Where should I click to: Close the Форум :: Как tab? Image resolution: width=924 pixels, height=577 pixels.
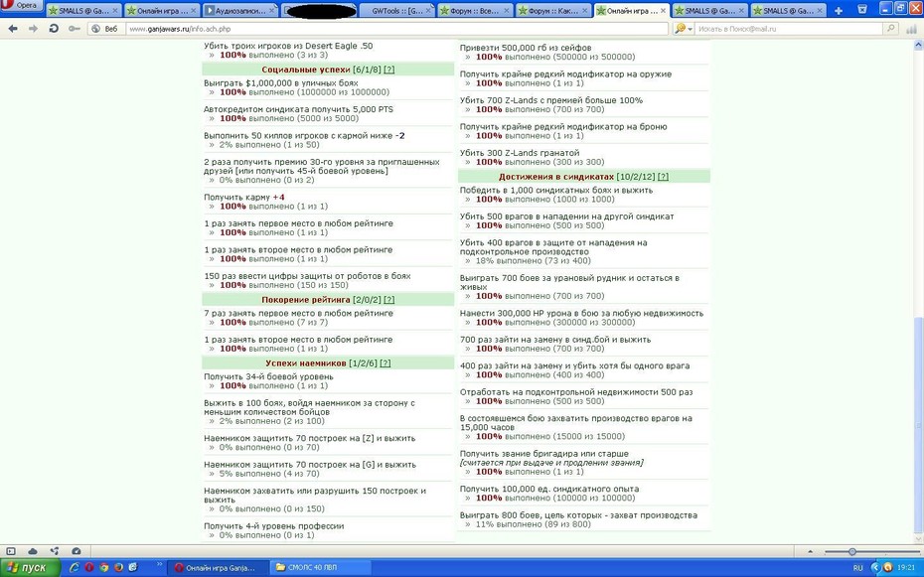coord(584,11)
